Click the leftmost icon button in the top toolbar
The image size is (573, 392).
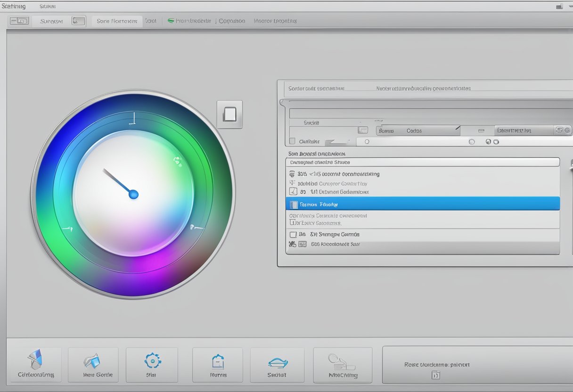[19, 21]
